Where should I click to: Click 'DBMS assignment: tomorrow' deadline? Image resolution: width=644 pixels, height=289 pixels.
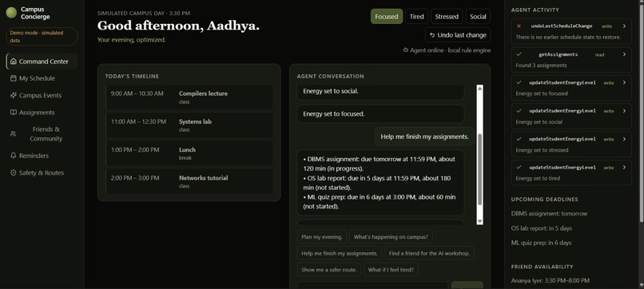pyautogui.click(x=549, y=213)
